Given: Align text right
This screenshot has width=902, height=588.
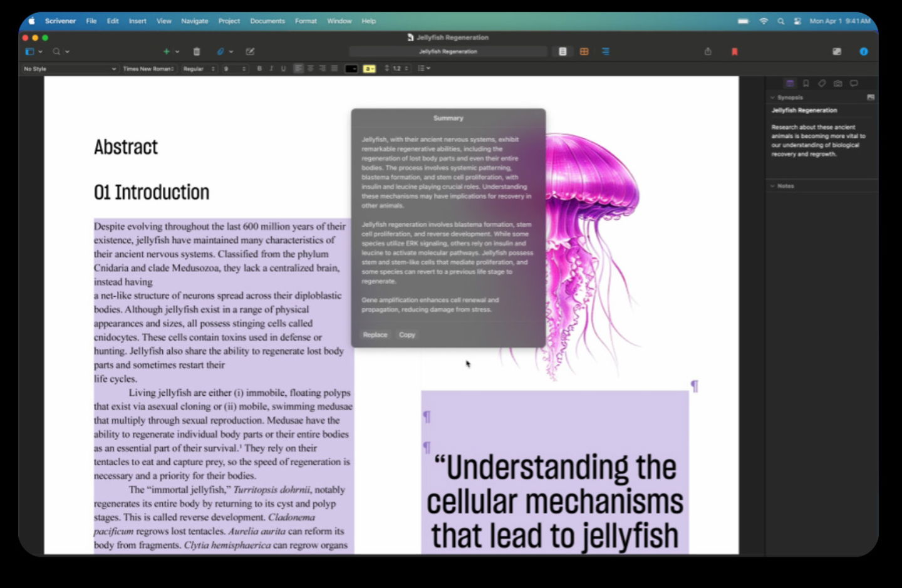Looking at the screenshot, I should 322,68.
